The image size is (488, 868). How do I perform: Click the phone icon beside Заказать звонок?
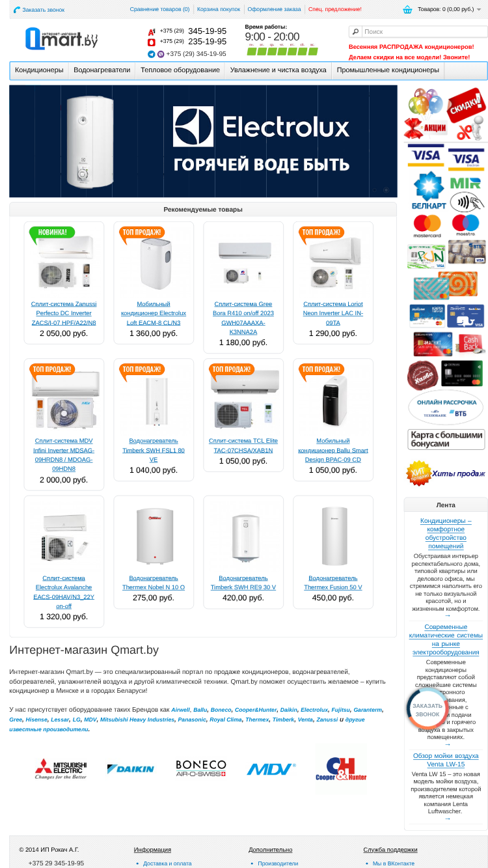(17, 10)
